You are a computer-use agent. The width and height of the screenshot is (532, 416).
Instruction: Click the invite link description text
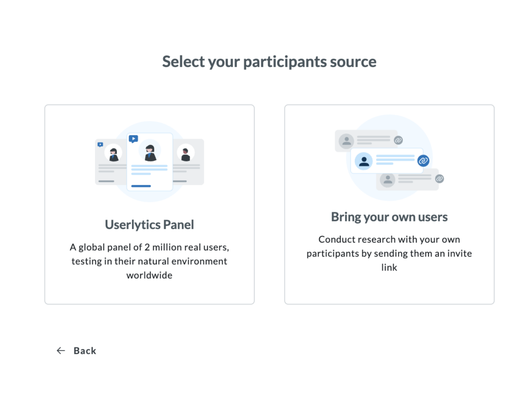pos(389,253)
